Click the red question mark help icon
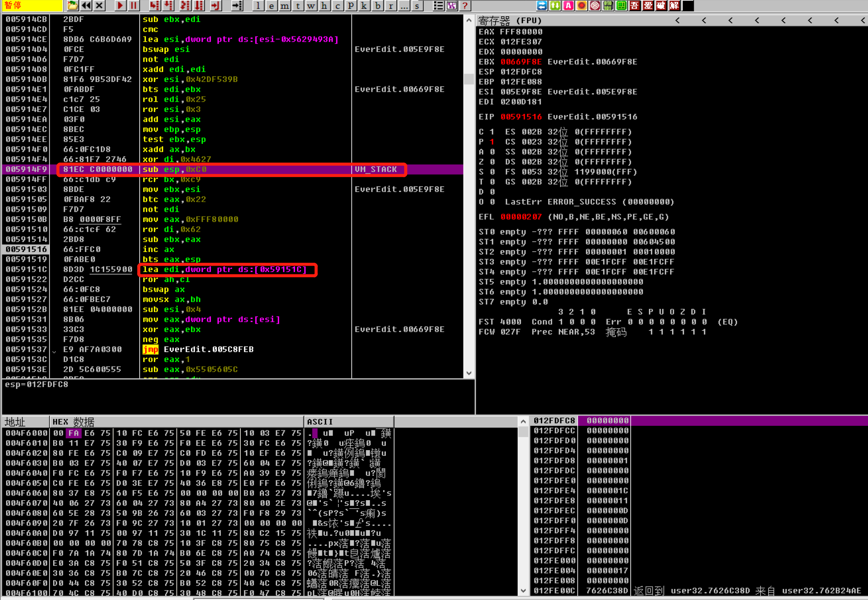Viewport: 868px width, 600px height. point(465,5)
